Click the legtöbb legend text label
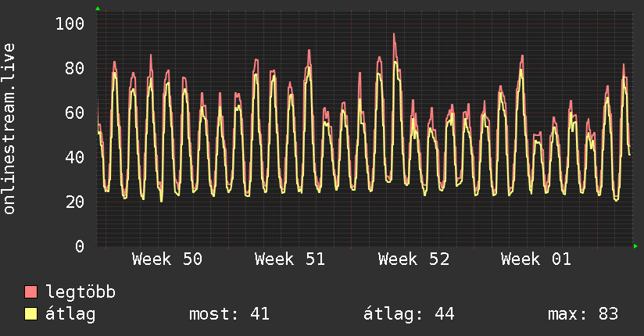This screenshot has height=336, width=644. click(81, 292)
